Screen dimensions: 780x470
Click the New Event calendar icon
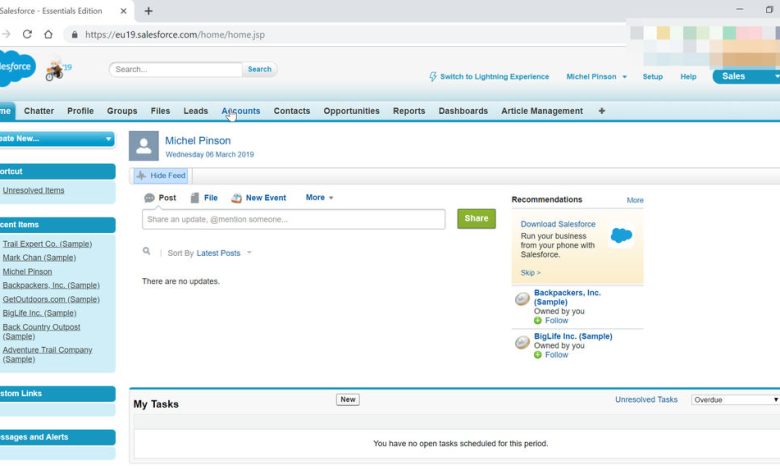click(236, 198)
